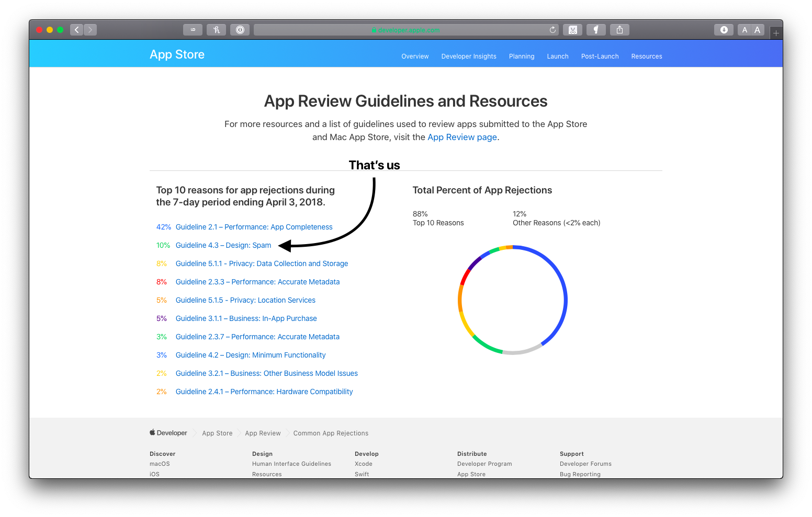Click Common App Rejections breadcrumb

[x=331, y=433]
